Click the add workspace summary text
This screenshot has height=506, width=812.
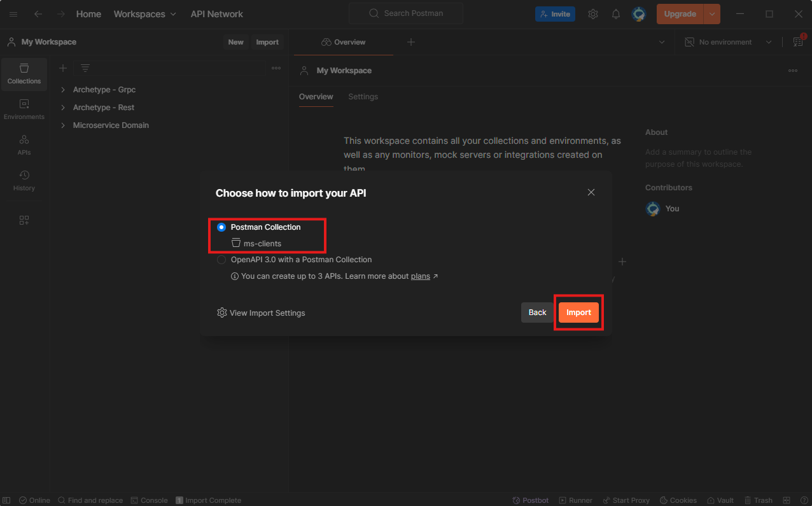(698, 158)
